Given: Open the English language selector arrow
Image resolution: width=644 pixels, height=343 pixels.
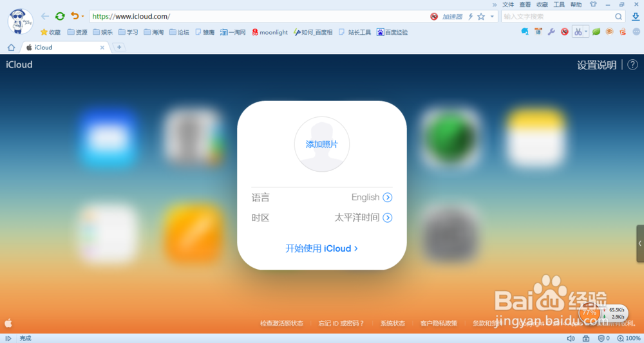Looking at the screenshot, I should click(x=387, y=198).
